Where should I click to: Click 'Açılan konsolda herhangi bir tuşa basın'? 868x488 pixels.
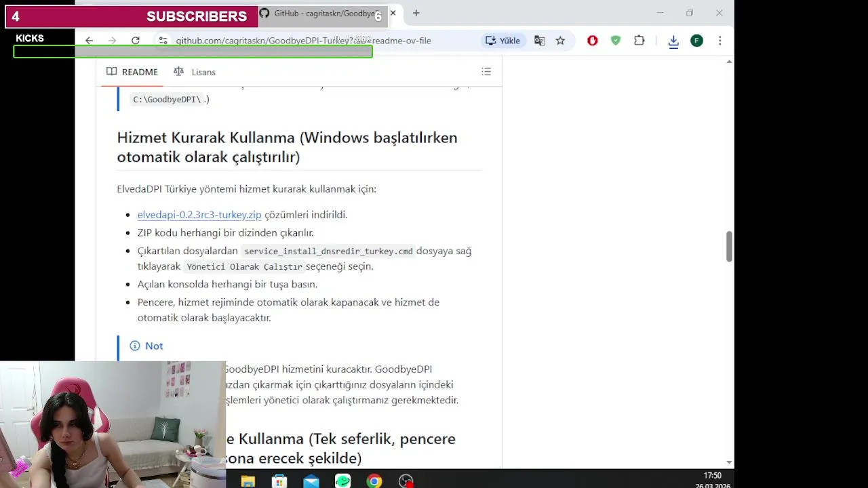click(x=227, y=285)
